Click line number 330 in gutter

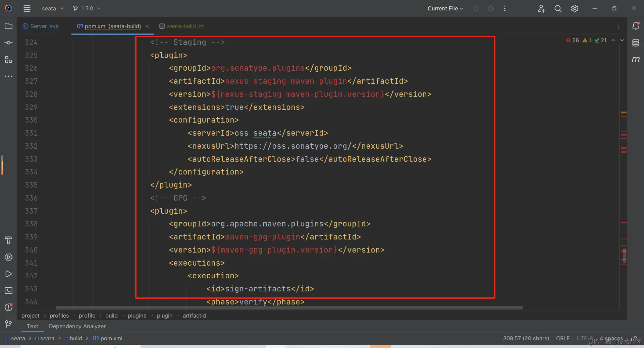pyautogui.click(x=31, y=120)
